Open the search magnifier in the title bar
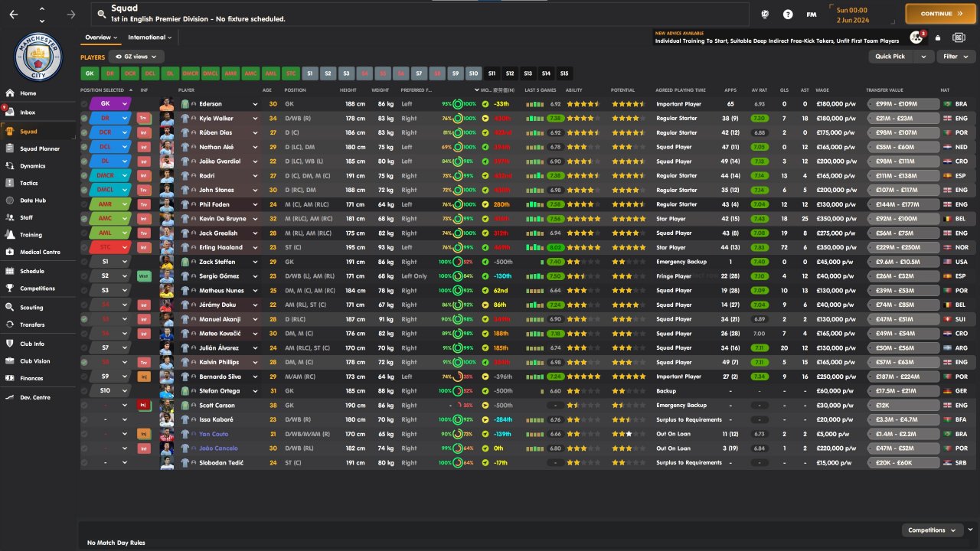This screenshot has width=980, height=551. coord(100,14)
